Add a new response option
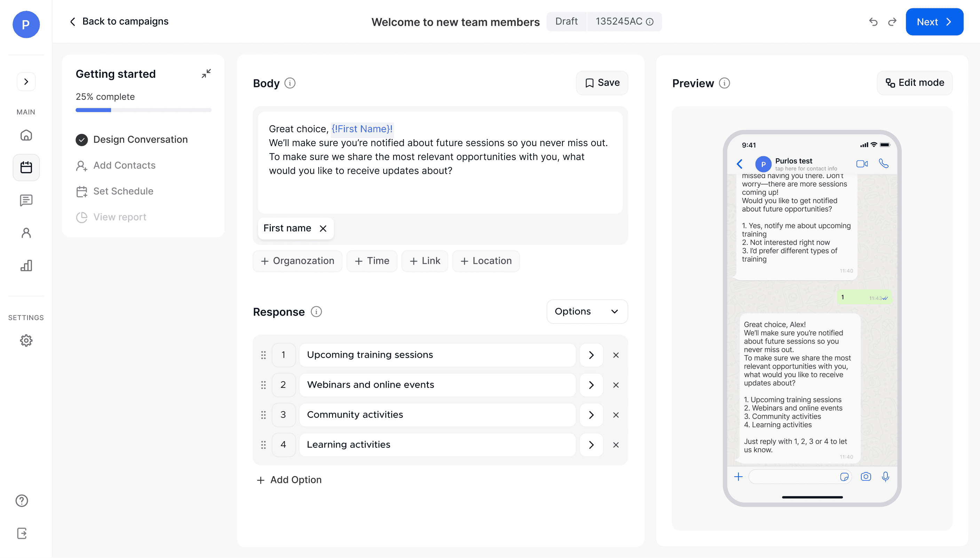The width and height of the screenshot is (980, 558). coord(289,480)
